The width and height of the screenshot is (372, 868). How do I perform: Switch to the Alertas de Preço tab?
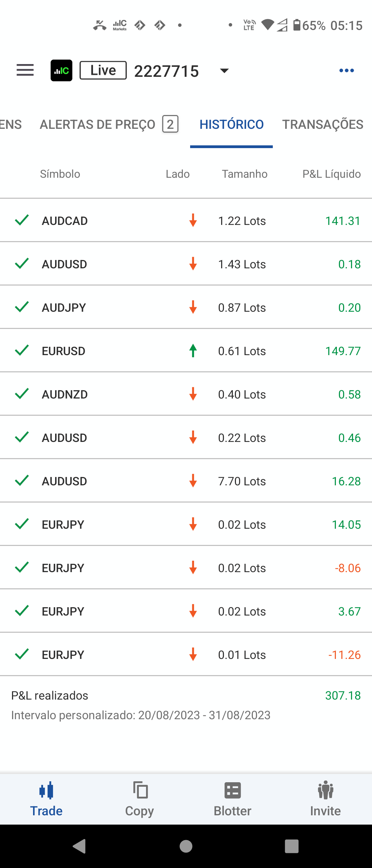click(x=109, y=124)
